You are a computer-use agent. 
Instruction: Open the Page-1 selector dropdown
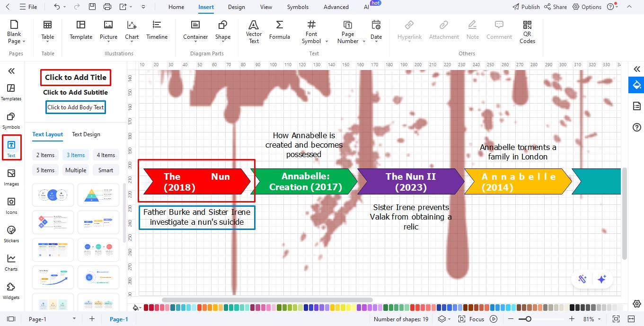click(x=52, y=319)
